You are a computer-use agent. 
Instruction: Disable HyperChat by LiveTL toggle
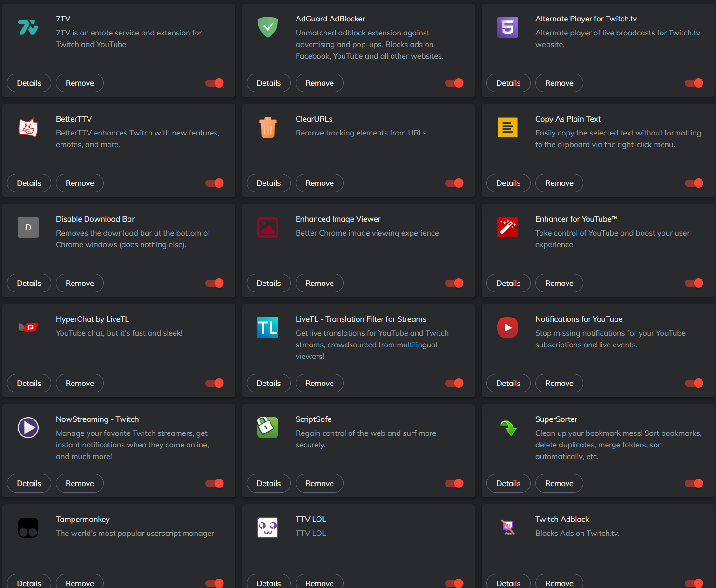pyautogui.click(x=215, y=383)
